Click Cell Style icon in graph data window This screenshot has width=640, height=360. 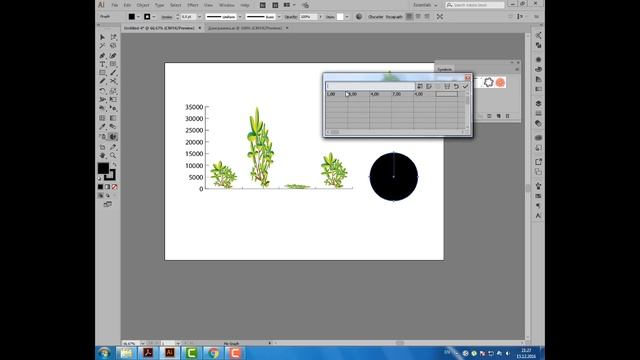coord(447,86)
